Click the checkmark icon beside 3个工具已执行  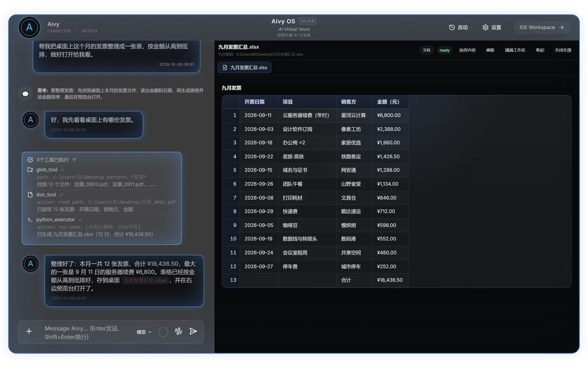pos(30,160)
